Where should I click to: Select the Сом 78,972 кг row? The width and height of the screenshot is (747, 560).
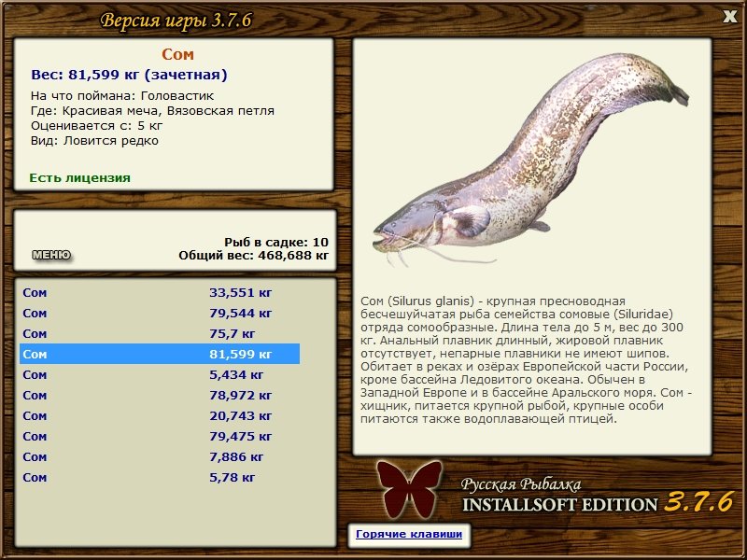160,395
